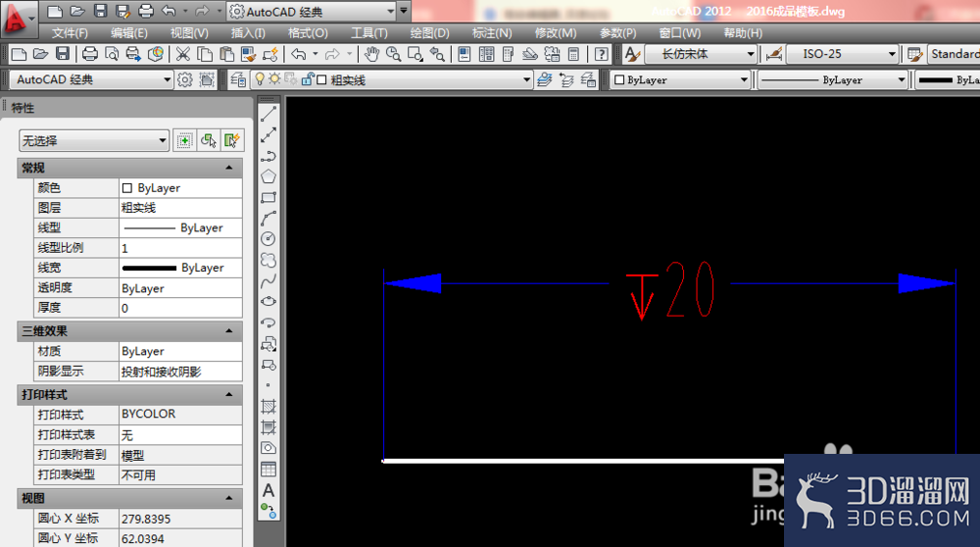
Task: Activate the Pan hand tool
Action: point(371,54)
